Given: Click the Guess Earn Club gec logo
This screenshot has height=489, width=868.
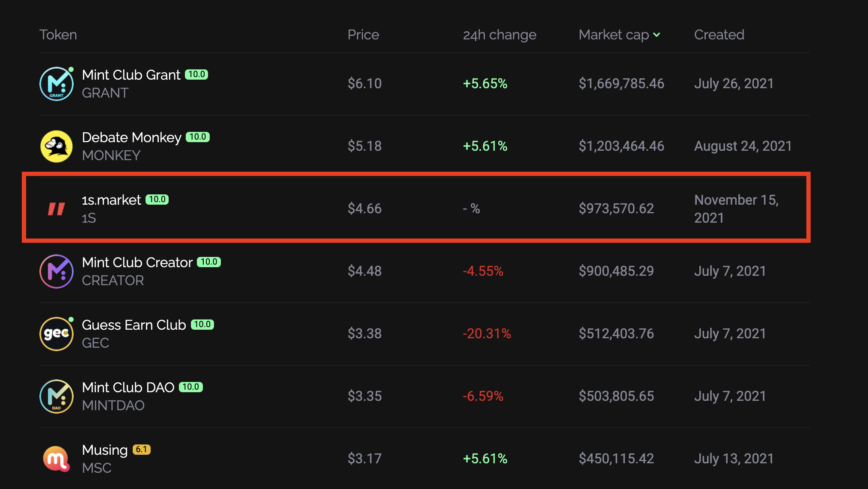Looking at the screenshot, I should click(56, 334).
